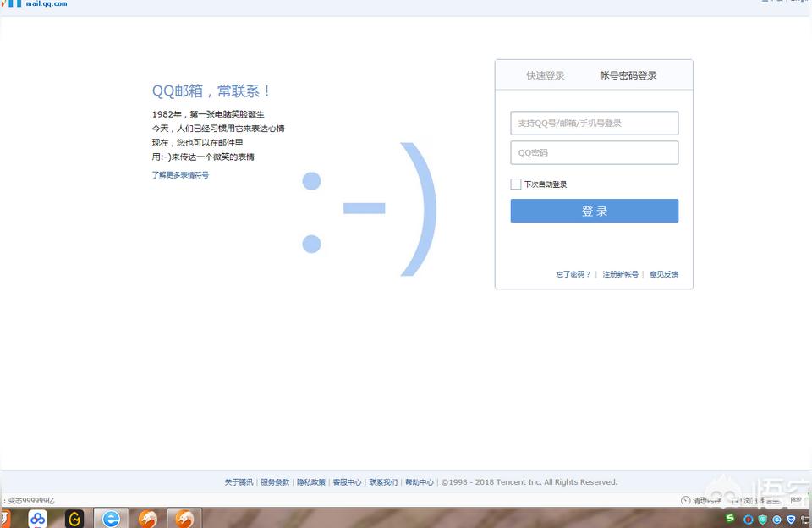Enable the 下次自动登录 checkbox
This screenshot has height=528, width=812.
pos(516,184)
